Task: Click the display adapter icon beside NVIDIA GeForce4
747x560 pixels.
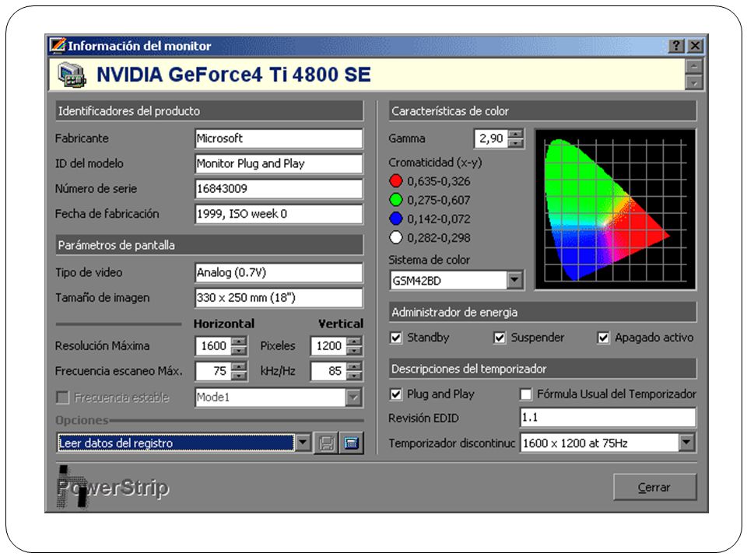Action: 72,75
